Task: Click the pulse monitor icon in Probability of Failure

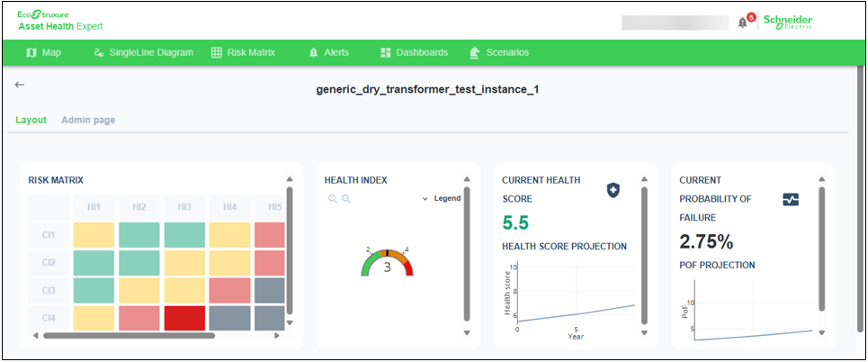Action: tap(790, 200)
